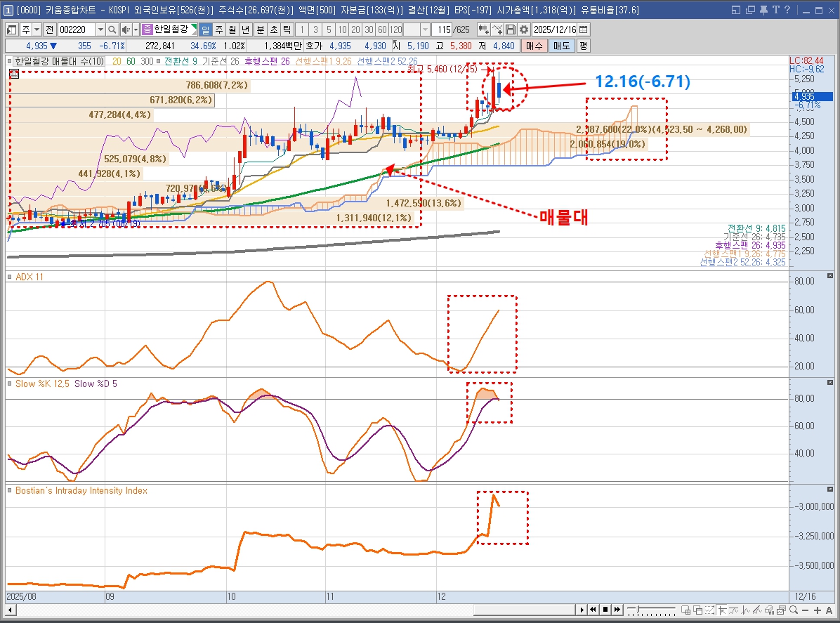Click the duplicate window icon in title bar

(750, 10)
